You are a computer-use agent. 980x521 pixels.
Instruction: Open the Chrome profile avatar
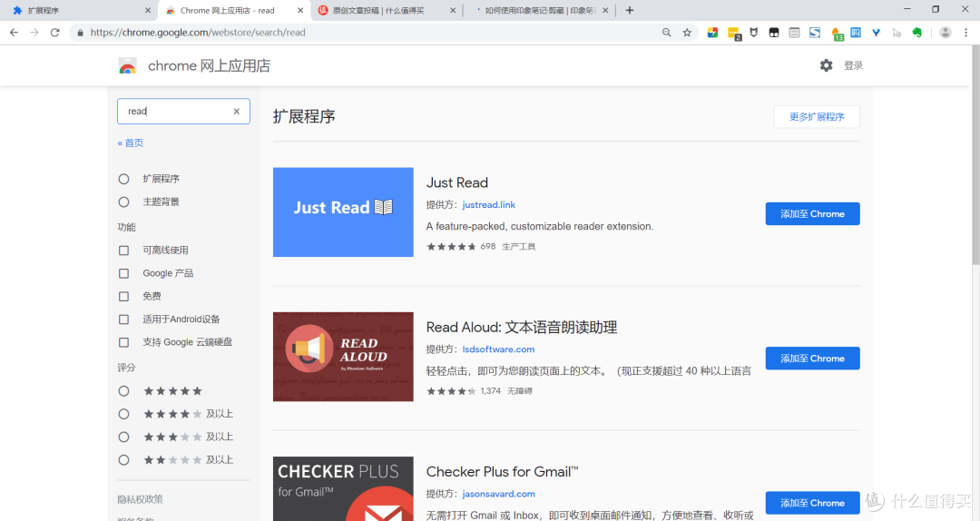click(945, 33)
